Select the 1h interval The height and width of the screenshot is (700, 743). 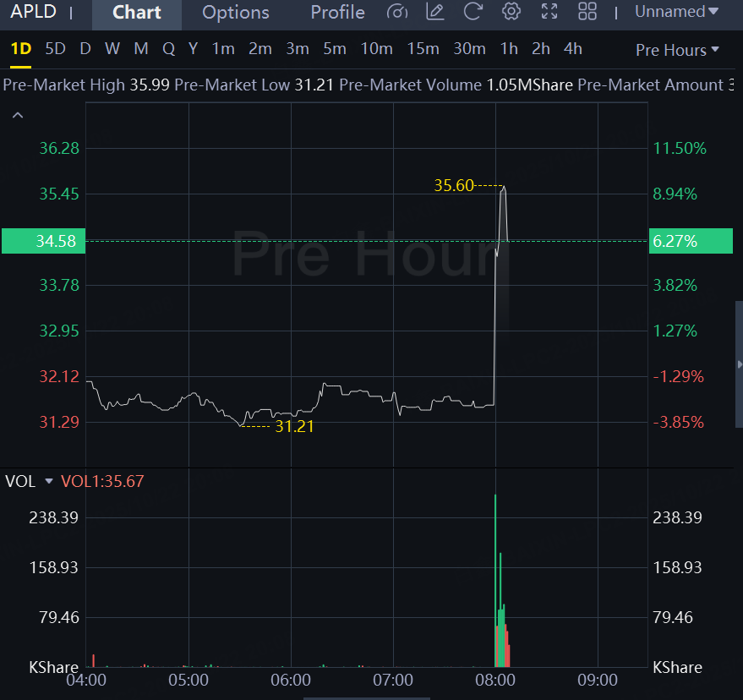509,49
